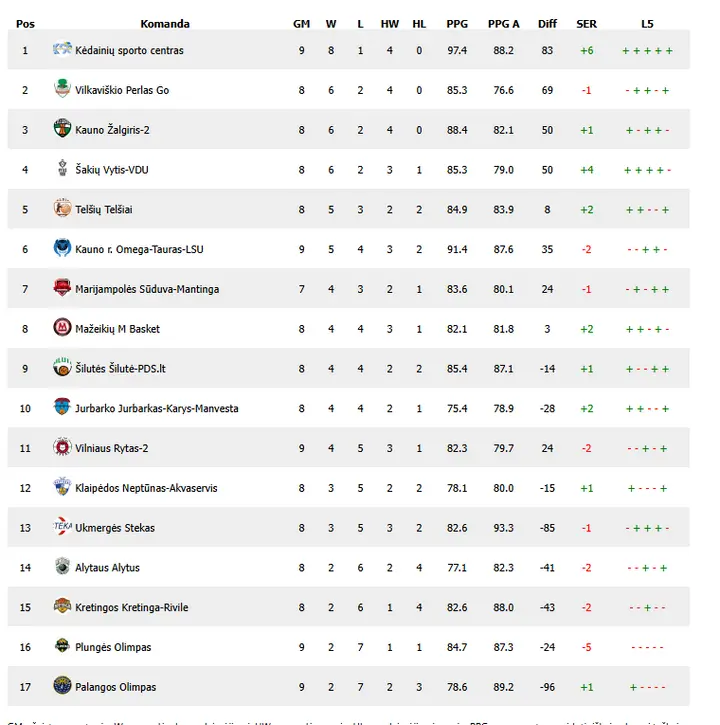Image resolution: width=720 pixels, height=725 pixels.
Task: Click the Vilniaus Rytas-2 team logo
Action: (62, 447)
